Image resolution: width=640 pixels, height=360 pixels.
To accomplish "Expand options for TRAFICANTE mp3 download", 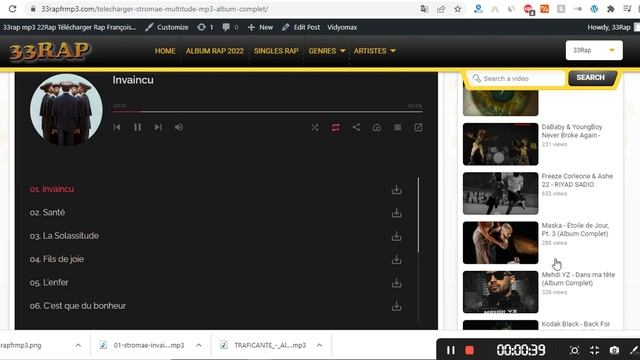I will [x=319, y=345].
